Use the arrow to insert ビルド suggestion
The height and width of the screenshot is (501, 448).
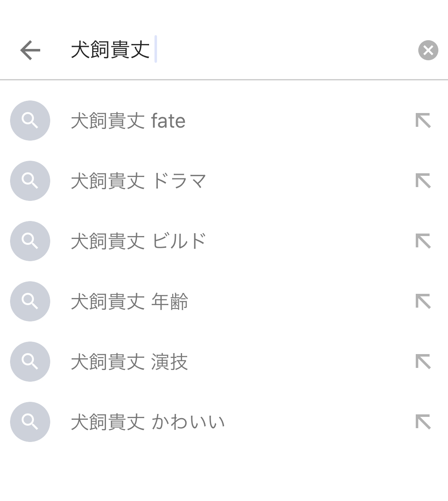pyautogui.click(x=423, y=241)
